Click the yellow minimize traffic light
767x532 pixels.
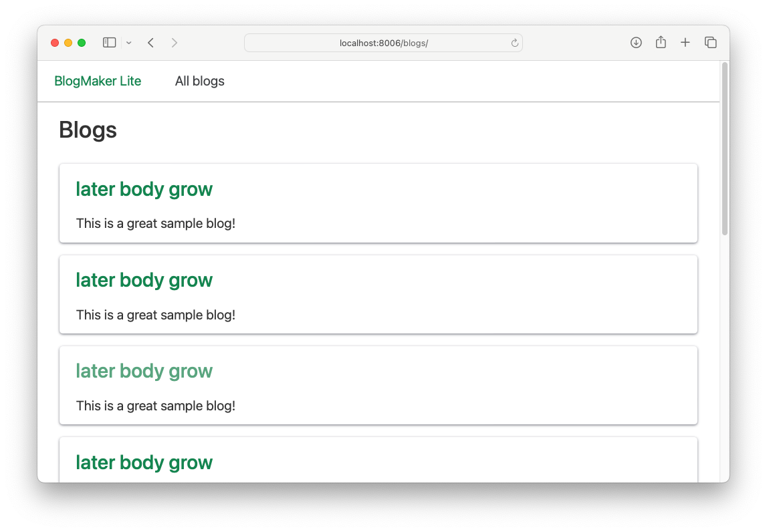(x=68, y=42)
